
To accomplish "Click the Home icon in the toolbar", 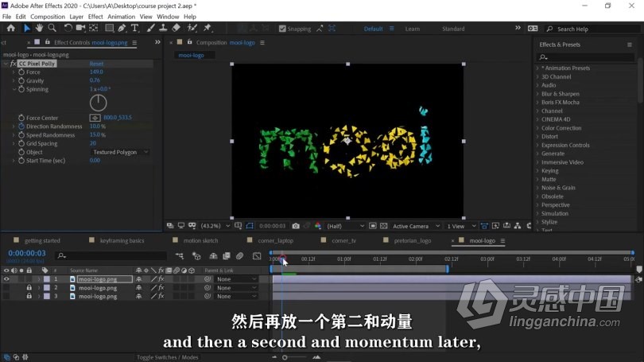I will (x=10, y=28).
